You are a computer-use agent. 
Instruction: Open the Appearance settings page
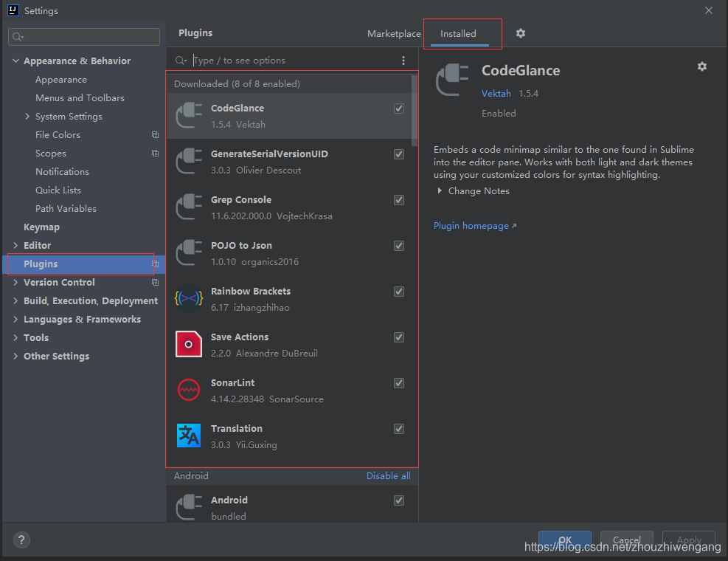point(60,80)
